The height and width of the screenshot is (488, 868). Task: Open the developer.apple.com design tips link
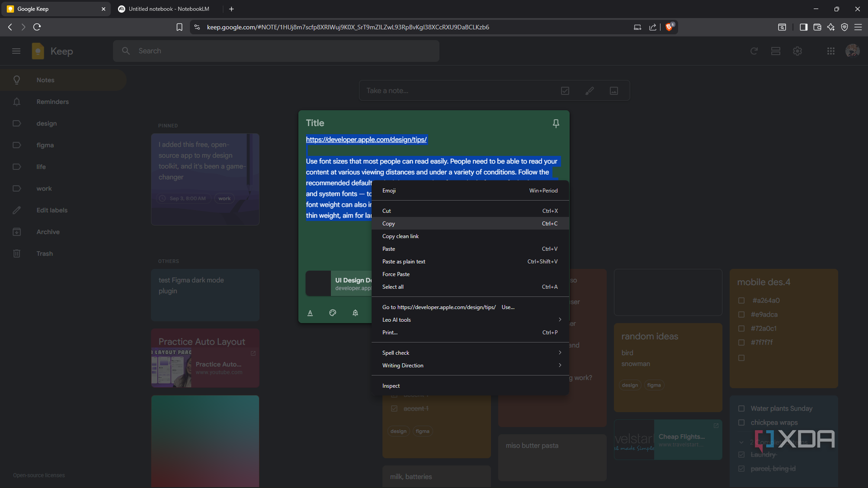(x=366, y=139)
